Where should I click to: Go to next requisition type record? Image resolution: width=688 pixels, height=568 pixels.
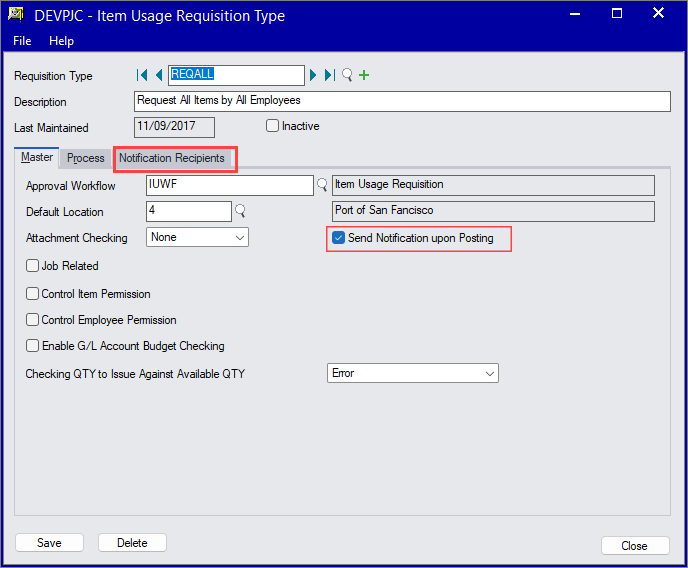tap(313, 75)
